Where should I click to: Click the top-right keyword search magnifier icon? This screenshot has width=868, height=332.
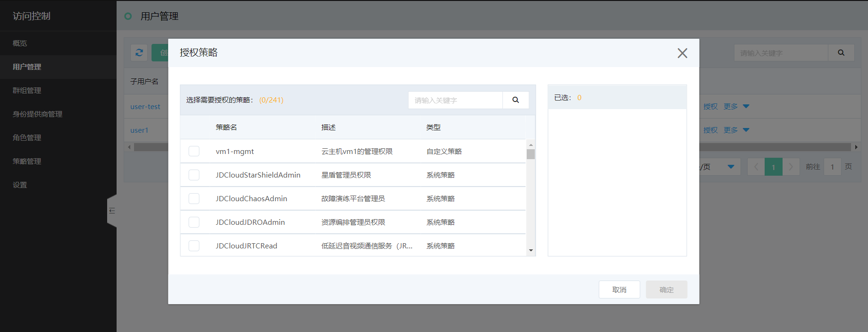pos(841,53)
